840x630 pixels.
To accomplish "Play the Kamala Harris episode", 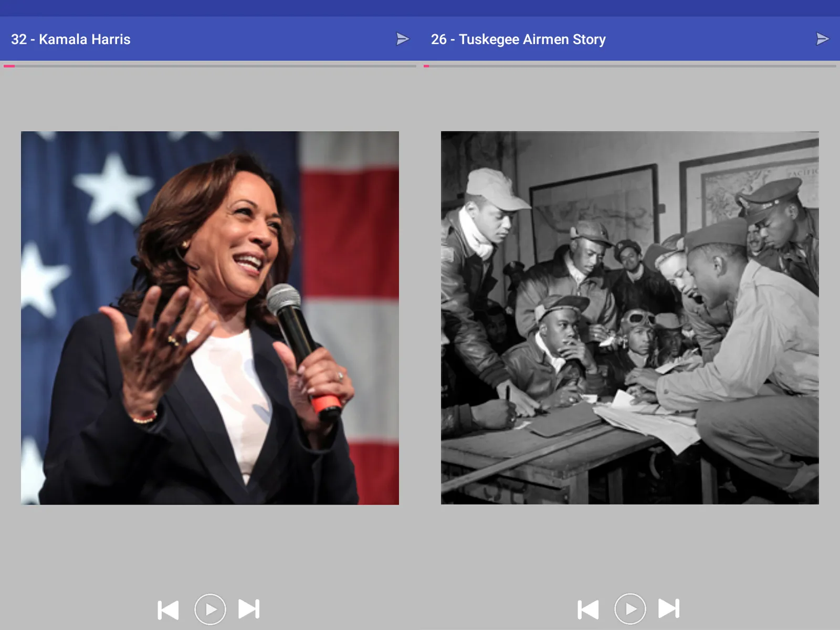I will coord(210,609).
